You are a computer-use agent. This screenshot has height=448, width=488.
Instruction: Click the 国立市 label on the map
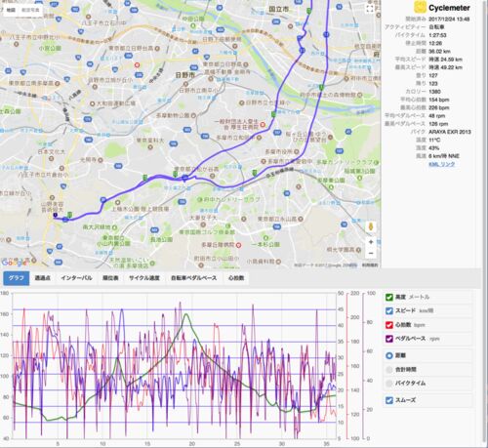pyautogui.click(x=279, y=9)
